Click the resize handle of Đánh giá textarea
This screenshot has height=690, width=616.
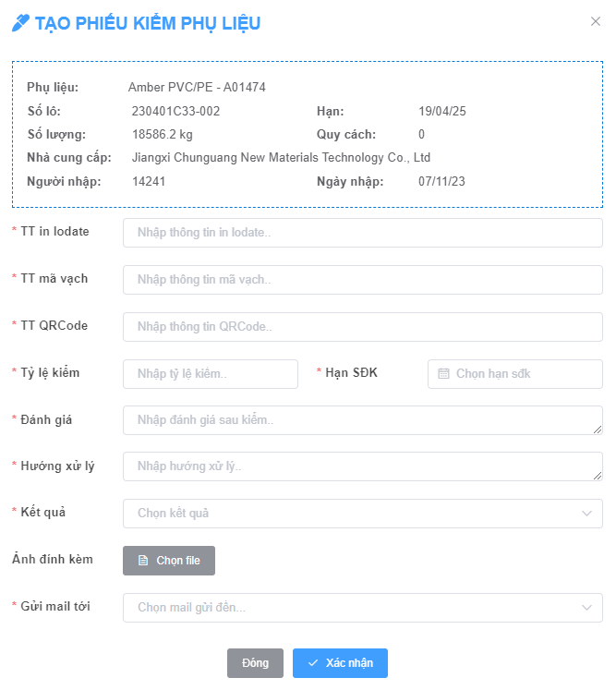(598, 430)
